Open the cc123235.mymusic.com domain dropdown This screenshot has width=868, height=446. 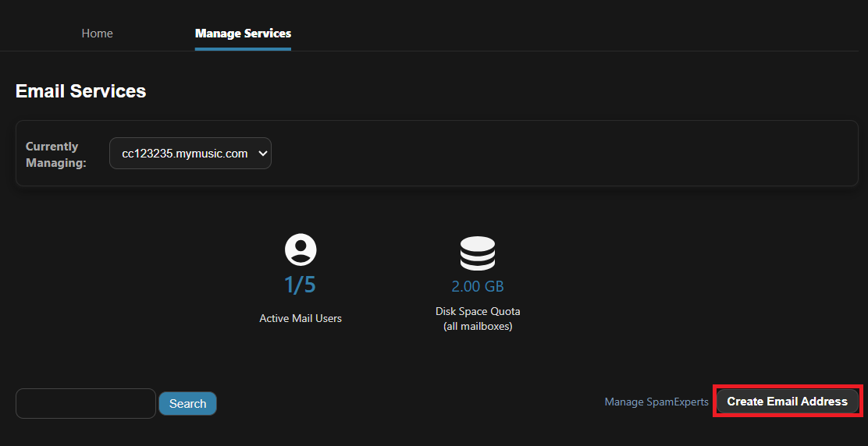(190, 154)
